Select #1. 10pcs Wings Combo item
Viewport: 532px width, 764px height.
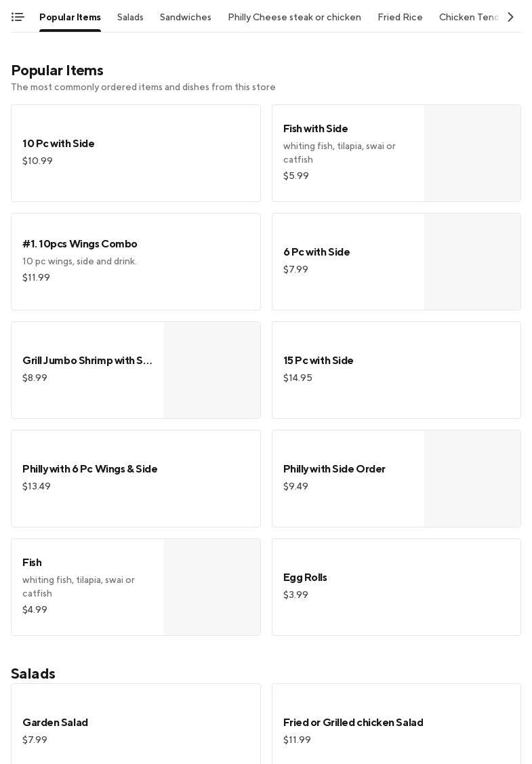point(136,262)
